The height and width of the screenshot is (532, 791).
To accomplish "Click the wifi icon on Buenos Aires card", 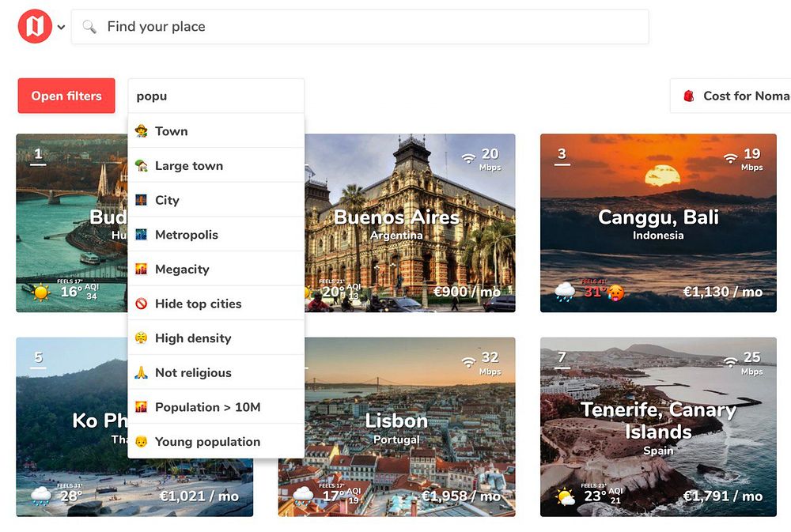I will click(x=469, y=158).
